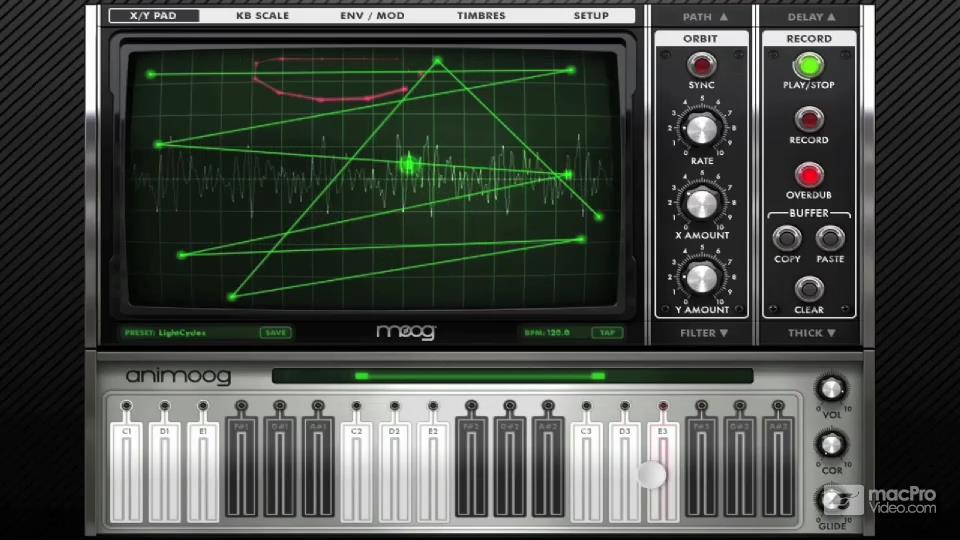The image size is (960, 540).
Task: Click the BPM 120.0 readout
Action: coord(547,332)
